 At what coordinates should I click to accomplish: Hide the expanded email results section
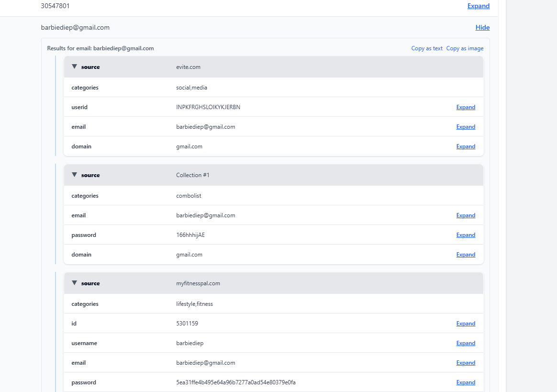(482, 27)
